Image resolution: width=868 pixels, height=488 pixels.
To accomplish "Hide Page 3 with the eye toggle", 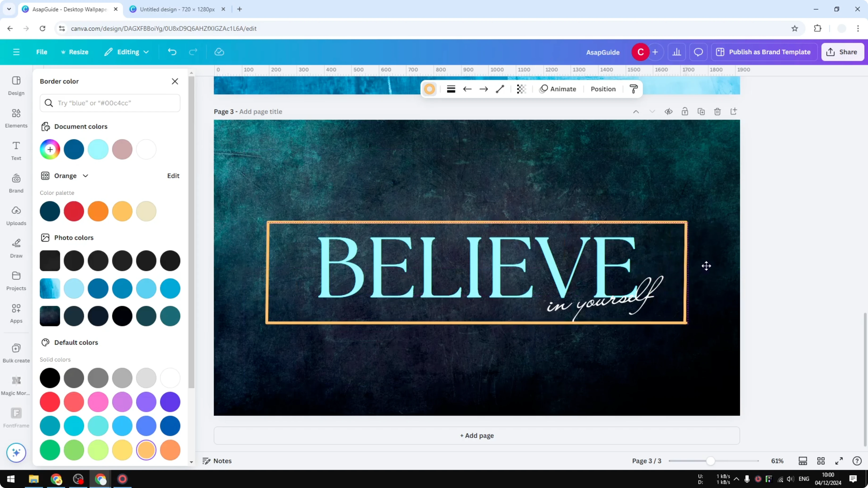I will [x=669, y=112].
